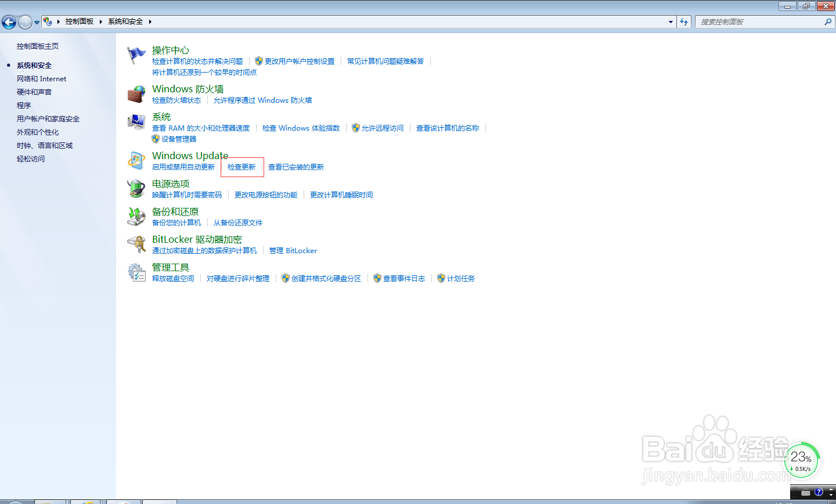This screenshot has height=504, width=836.
Task: Click 控制面板 breadcrumb segment
Action: click(x=80, y=21)
